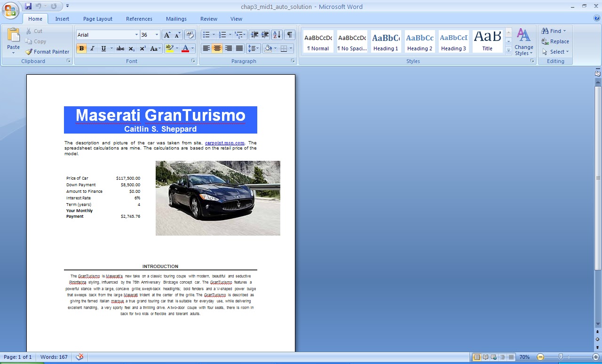
Task: Activate the Format Painter
Action: (47, 52)
